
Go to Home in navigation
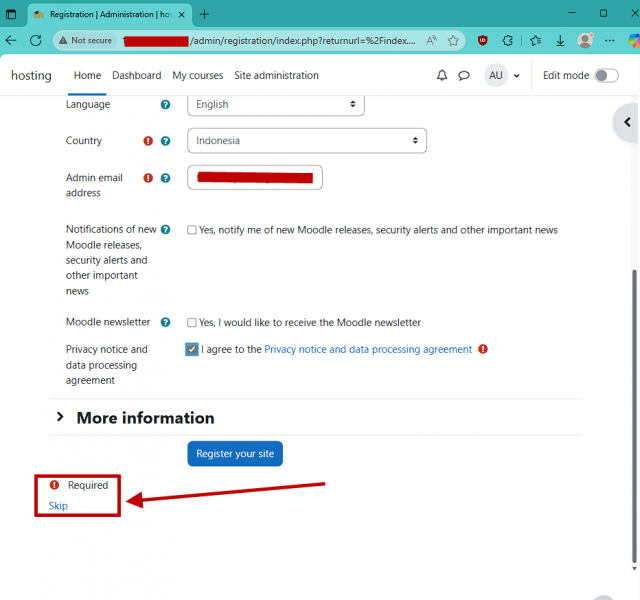[x=87, y=76]
